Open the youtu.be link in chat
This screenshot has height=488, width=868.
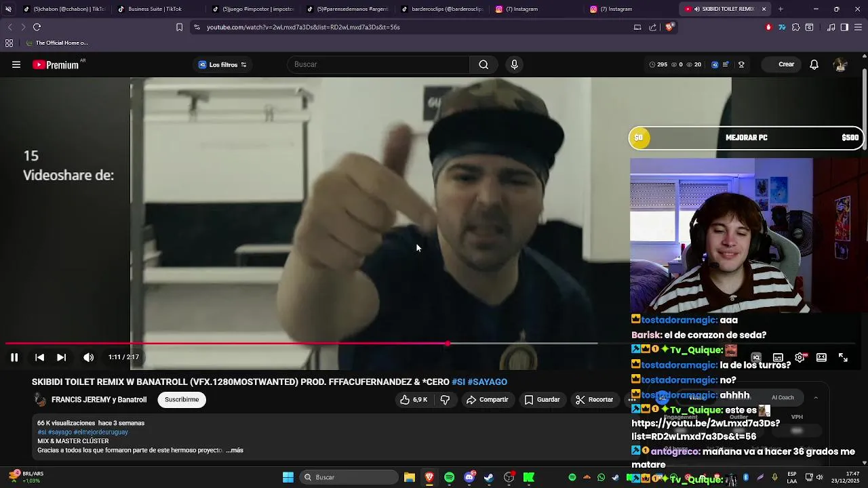(705, 430)
